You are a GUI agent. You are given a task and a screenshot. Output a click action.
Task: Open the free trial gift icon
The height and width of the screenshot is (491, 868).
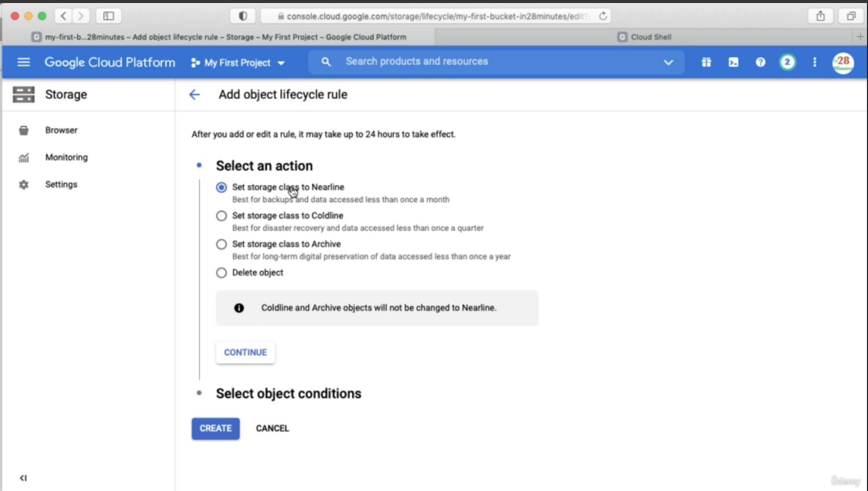click(x=706, y=62)
